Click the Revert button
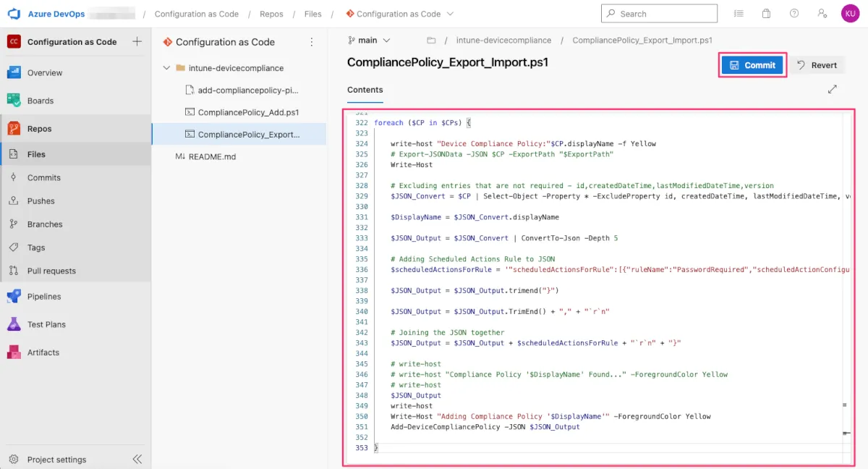This screenshot has width=868, height=469. pos(817,65)
